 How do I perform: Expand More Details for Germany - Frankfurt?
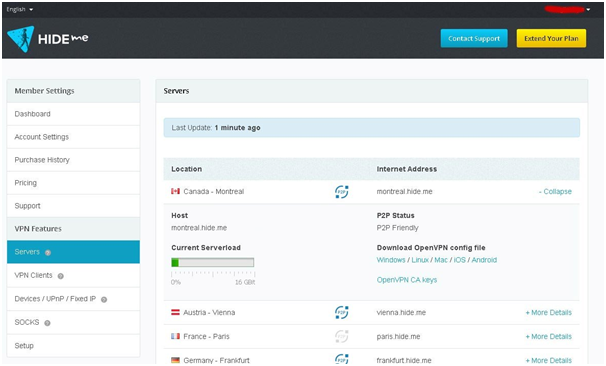point(548,360)
